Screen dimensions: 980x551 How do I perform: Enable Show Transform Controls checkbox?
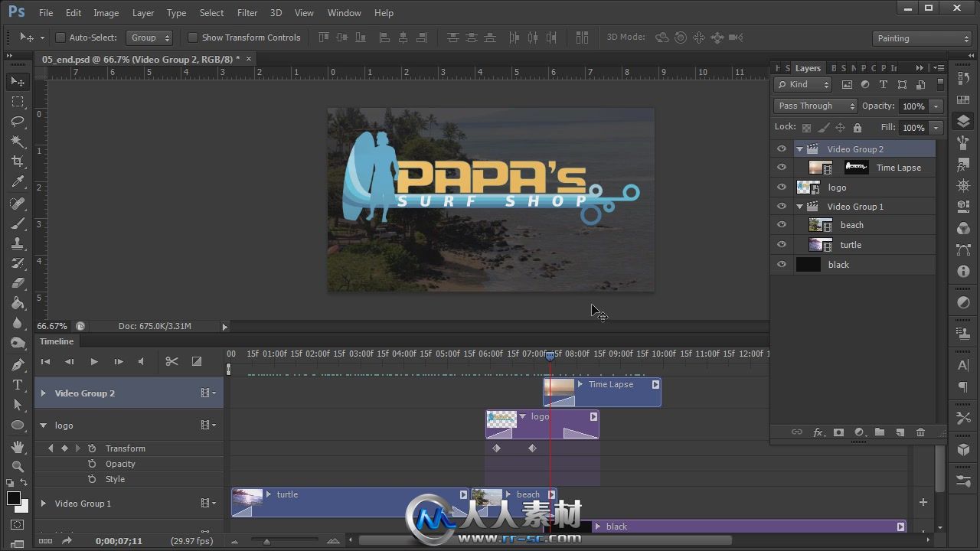(193, 37)
